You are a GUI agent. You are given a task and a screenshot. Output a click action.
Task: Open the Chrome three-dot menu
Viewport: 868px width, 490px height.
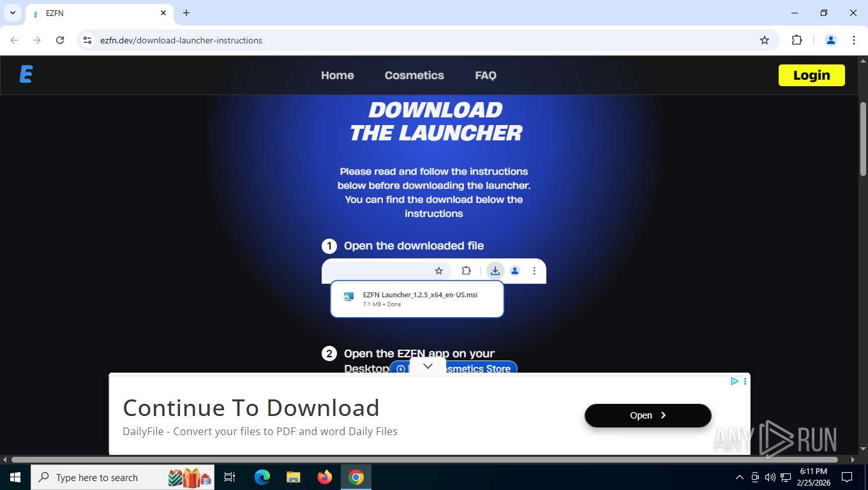click(854, 40)
